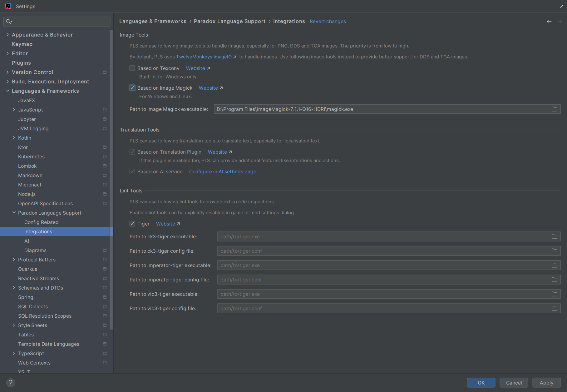Select Config Related under Paradox Language Support
567x392 pixels.
point(42,222)
